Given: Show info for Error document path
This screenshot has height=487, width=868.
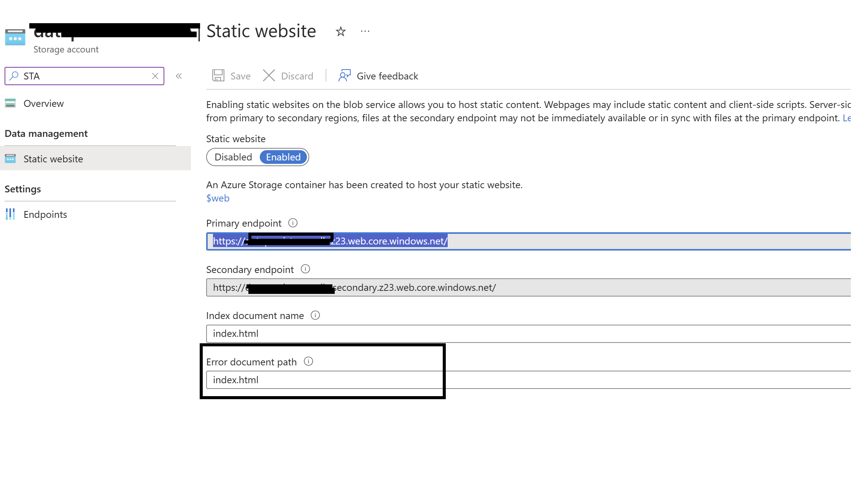Looking at the screenshot, I should (308, 362).
